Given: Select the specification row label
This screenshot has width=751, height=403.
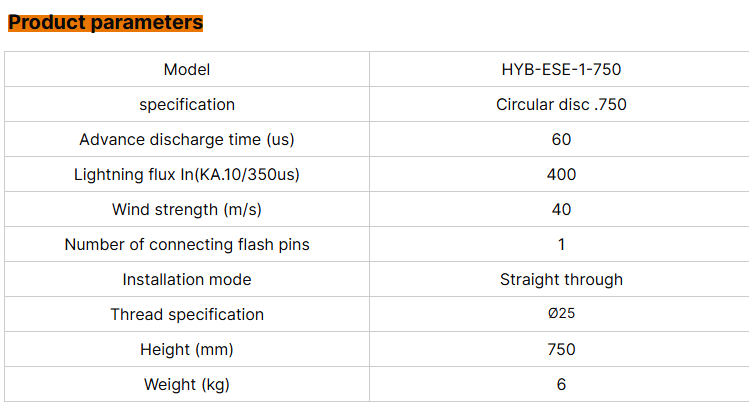Looking at the screenshot, I should point(187,105).
